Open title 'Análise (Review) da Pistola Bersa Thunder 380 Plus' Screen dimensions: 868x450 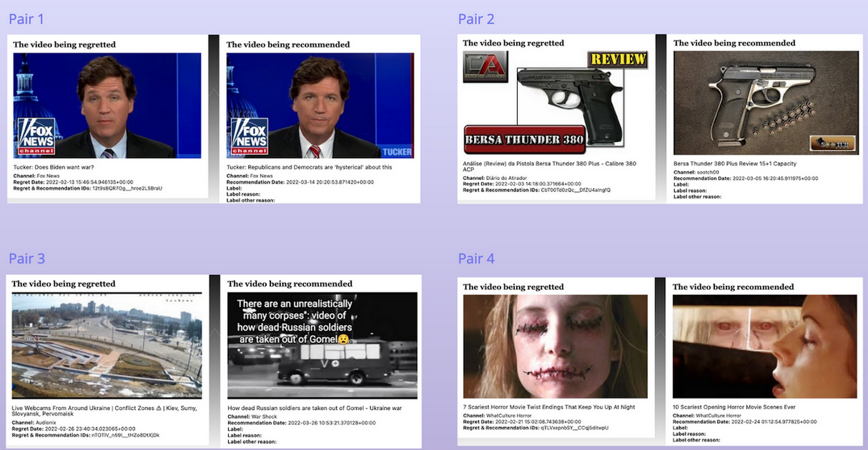[550, 166]
